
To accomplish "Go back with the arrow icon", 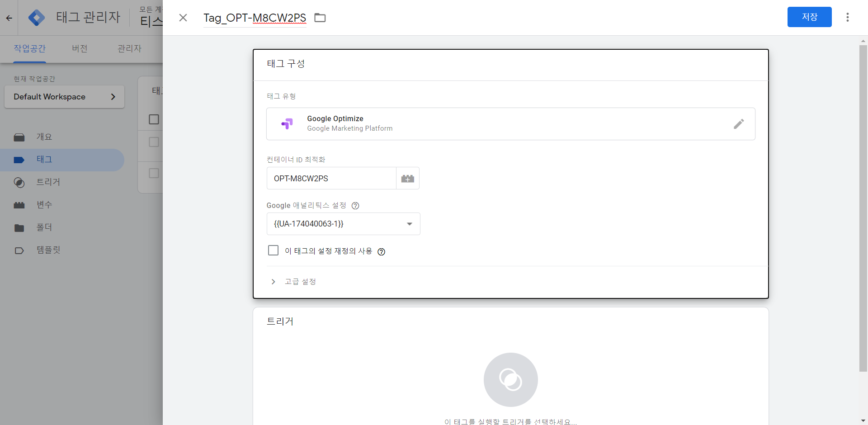I will pyautogui.click(x=9, y=18).
